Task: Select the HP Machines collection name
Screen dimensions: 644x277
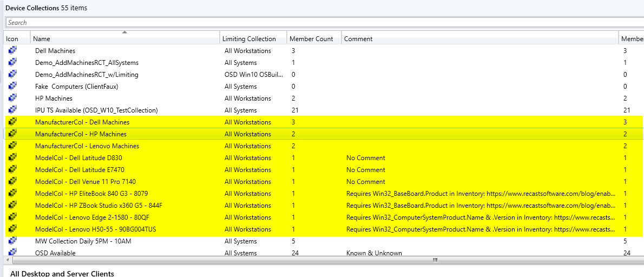Action: pos(54,98)
